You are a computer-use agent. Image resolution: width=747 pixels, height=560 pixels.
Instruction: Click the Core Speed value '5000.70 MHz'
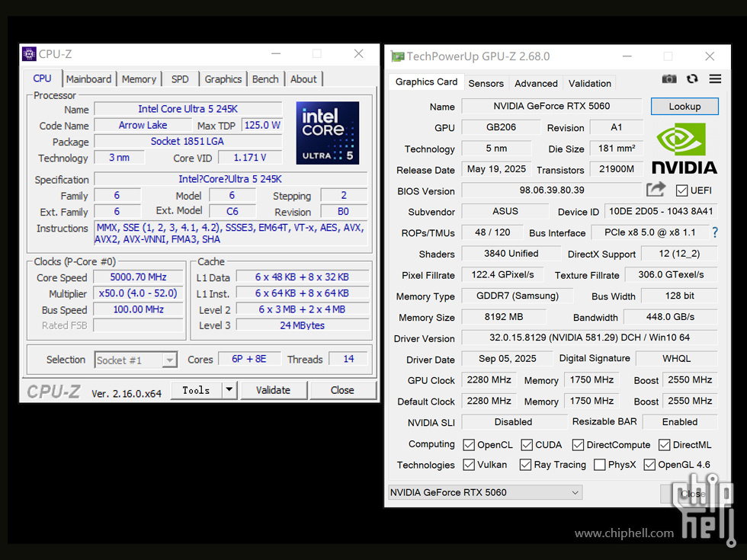(x=138, y=277)
